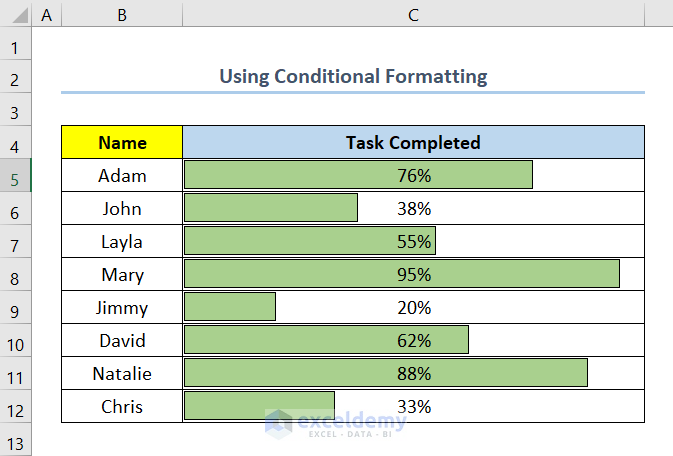Select the Layla name cell
Viewport: 673px width, 456px height.
122,241
